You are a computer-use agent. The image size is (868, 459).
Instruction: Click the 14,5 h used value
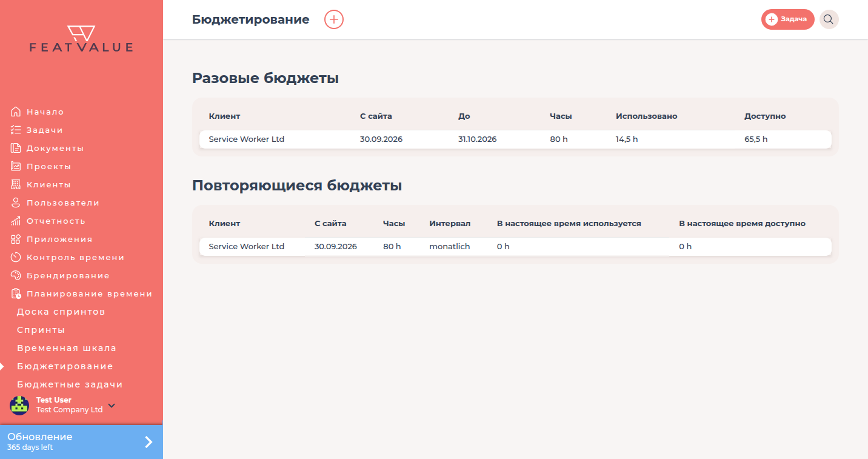click(627, 139)
